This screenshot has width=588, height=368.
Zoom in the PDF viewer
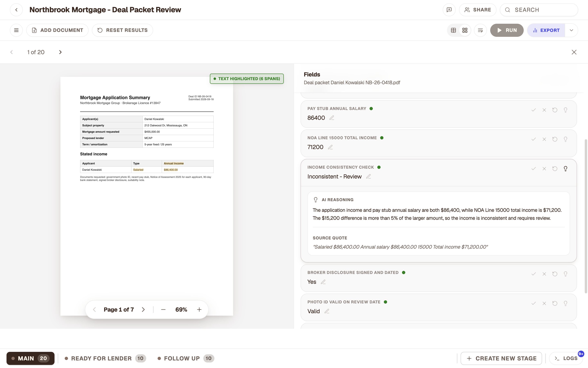(x=199, y=310)
